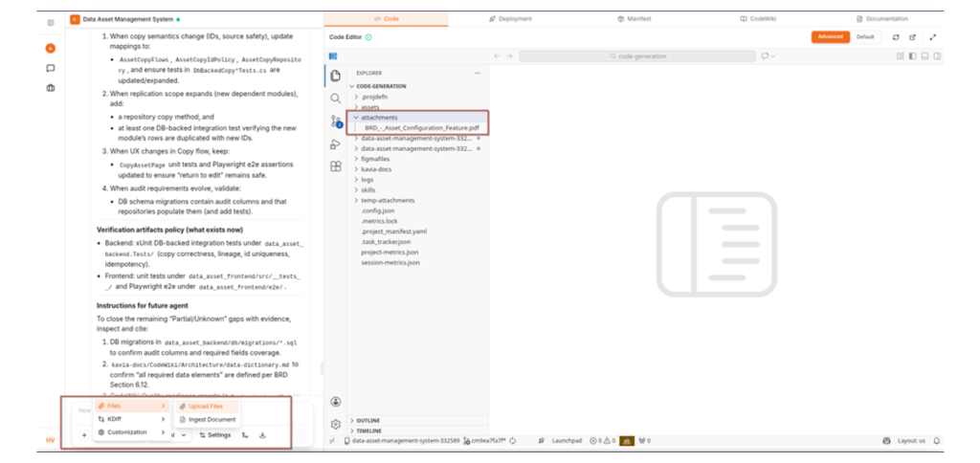This screenshot has width=980, height=463.
Task: Open the Files submenu item
Action: pos(132,407)
